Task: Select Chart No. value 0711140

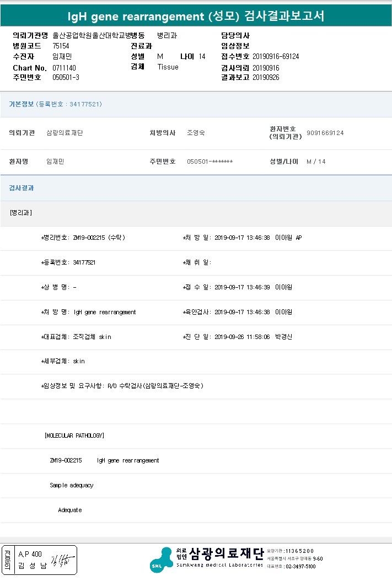Action: (x=64, y=68)
